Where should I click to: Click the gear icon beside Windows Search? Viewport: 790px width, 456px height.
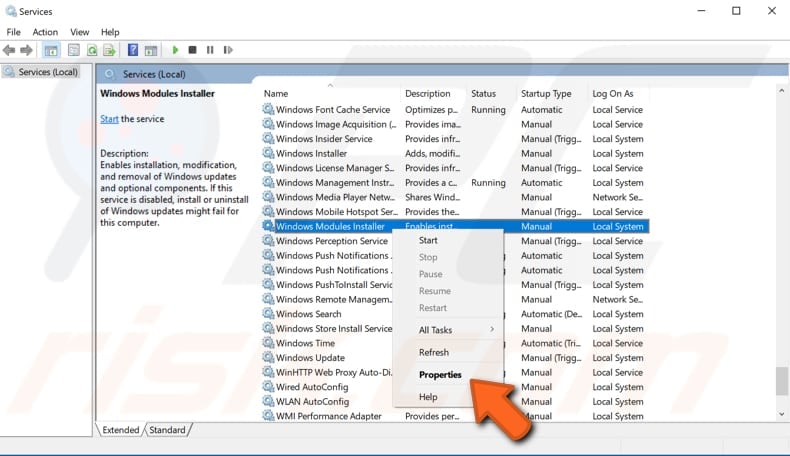pyautogui.click(x=268, y=313)
